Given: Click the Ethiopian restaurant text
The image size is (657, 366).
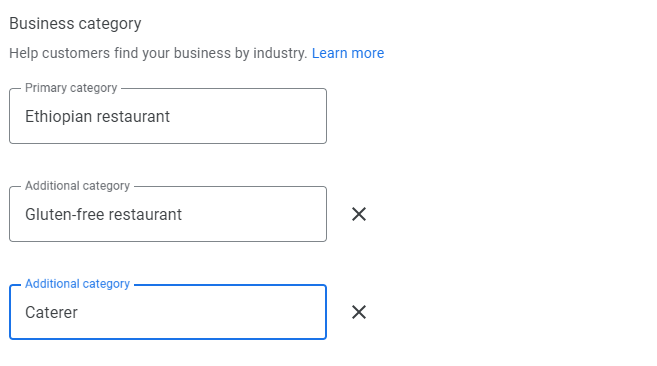Looking at the screenshot, I should pyautogui.click(x=97, y=117).
